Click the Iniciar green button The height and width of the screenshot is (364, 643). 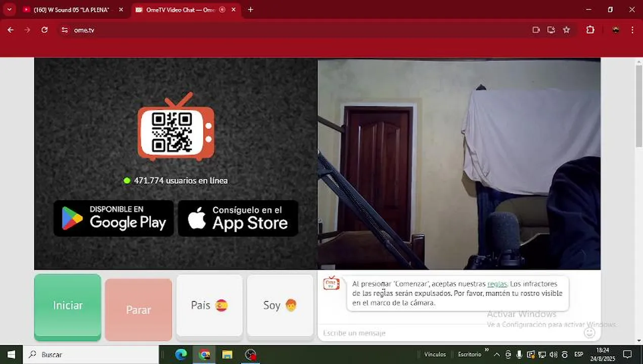click(x=68, y=305)
